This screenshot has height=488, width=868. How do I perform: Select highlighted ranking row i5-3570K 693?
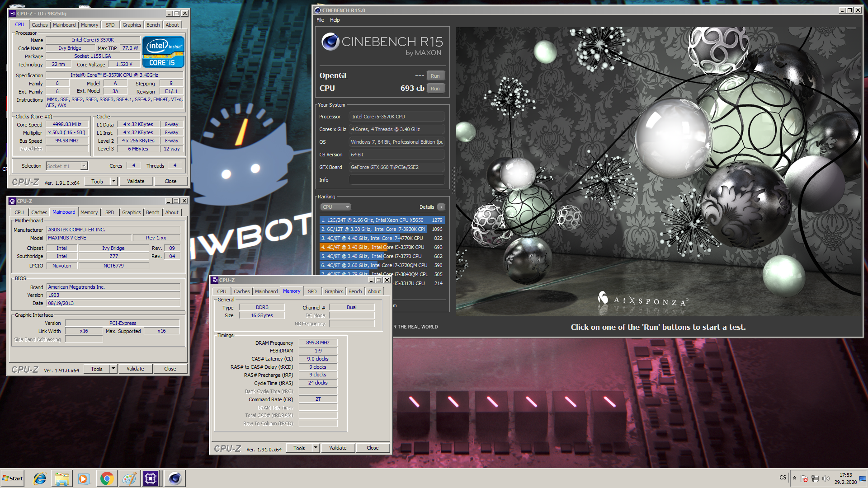click(382, 247)
